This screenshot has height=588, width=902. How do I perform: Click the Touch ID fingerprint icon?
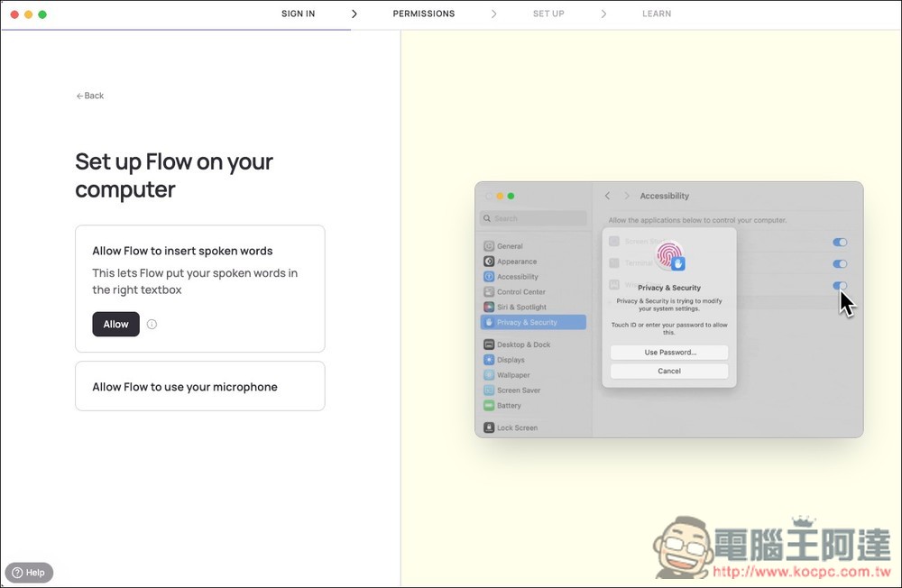point(669,255)
